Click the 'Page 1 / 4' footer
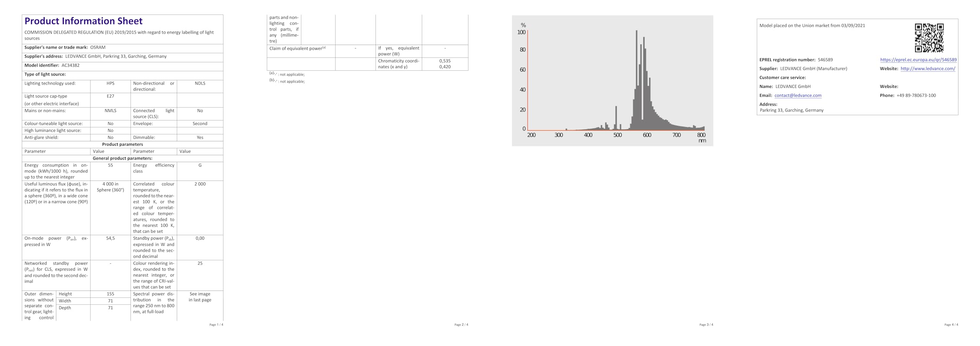The image size is (980, 346). (216, 325)
